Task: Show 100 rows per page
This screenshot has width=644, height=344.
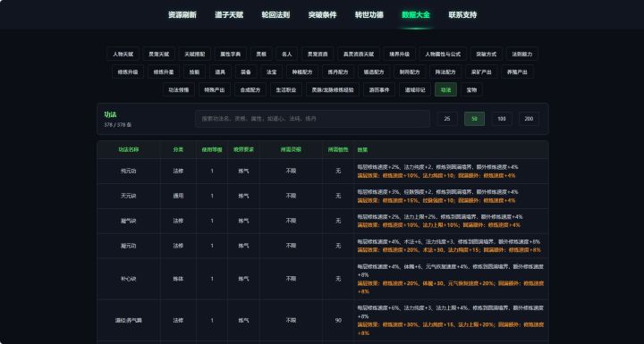Action: pyautogui.click(x=502, y=119)
